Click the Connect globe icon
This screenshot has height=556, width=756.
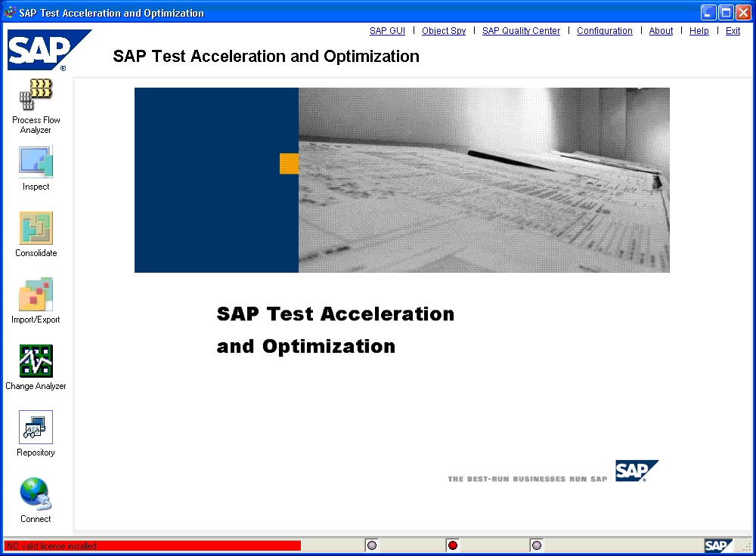point(35,495)
